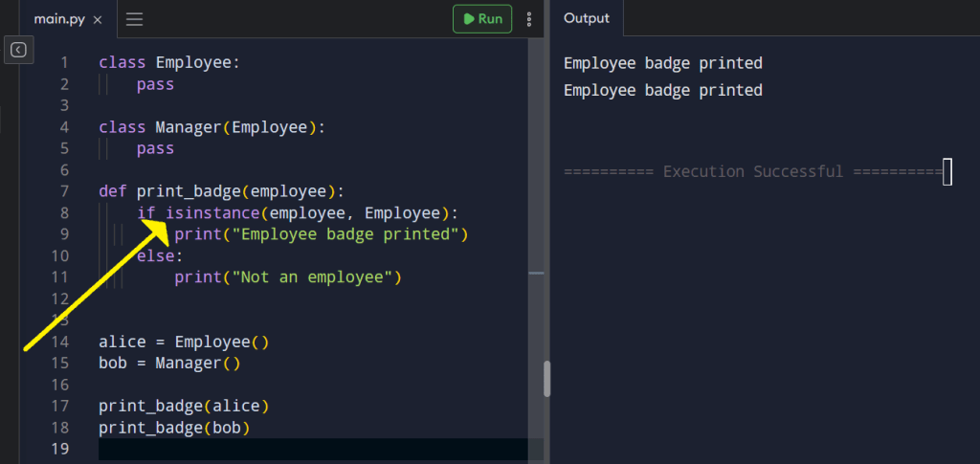Click line number 14 in the gutter

point(60,342)
